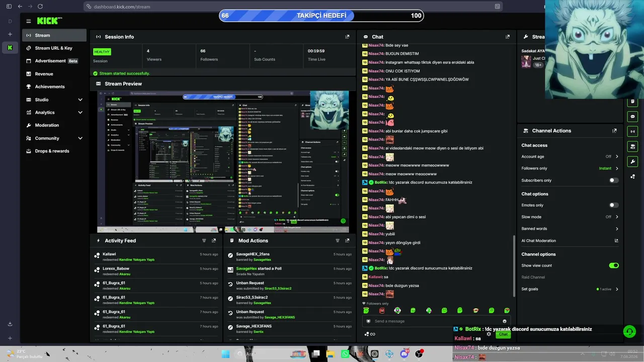644x362 pixels.
Task: Click the Send a message field
Action: 436,321
